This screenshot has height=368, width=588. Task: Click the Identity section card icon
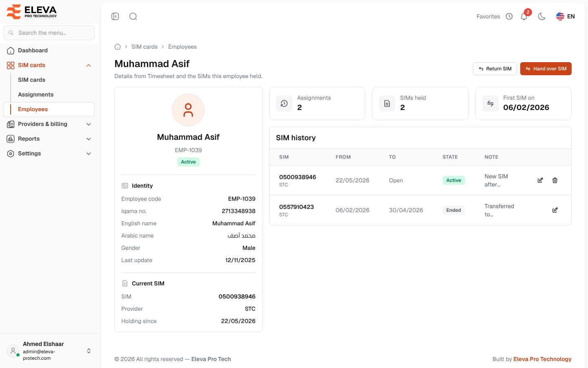pos(125,186)
